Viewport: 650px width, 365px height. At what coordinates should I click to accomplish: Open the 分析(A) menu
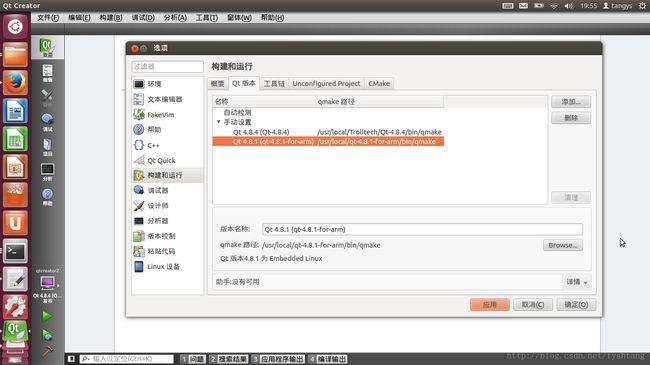click(175, 17)
